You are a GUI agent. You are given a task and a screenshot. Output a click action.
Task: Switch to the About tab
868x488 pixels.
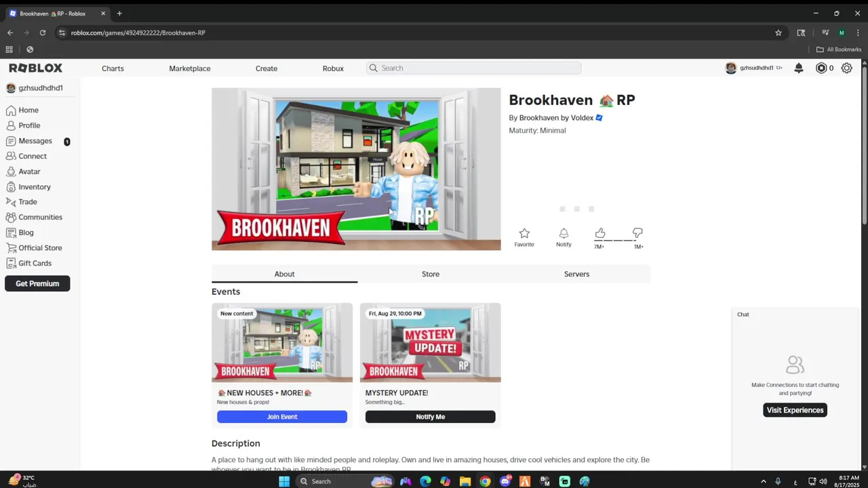click(x=284, y=274)
